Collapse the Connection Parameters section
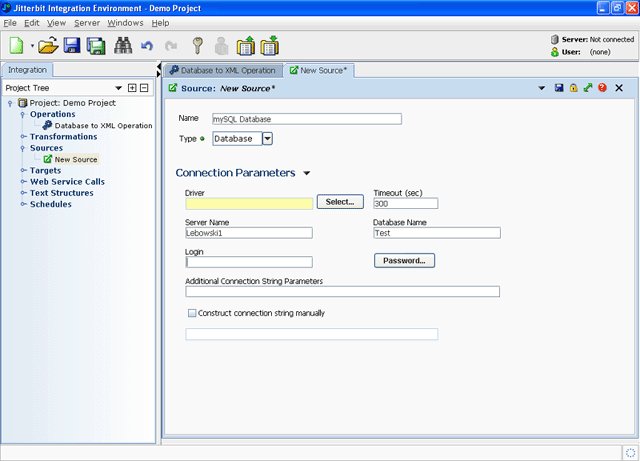640x461 pixels. pyautogui.click(x=307, y=173)
